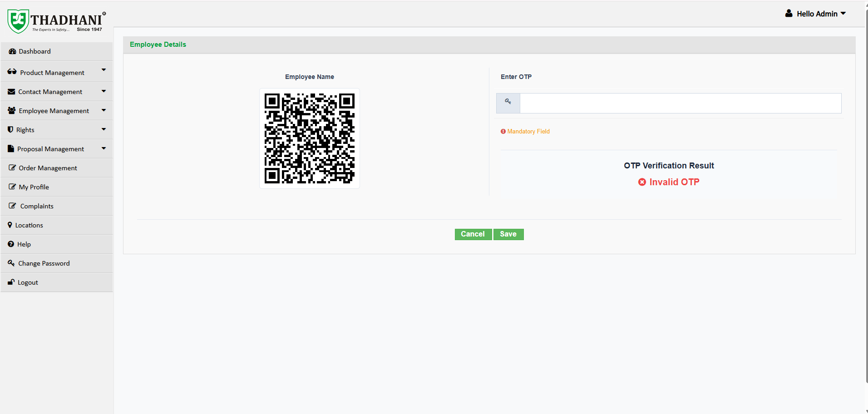The width and height of the screenshot is (868, 414).
Task: Click the Employee Management users icon
Action: coord(12,110)
